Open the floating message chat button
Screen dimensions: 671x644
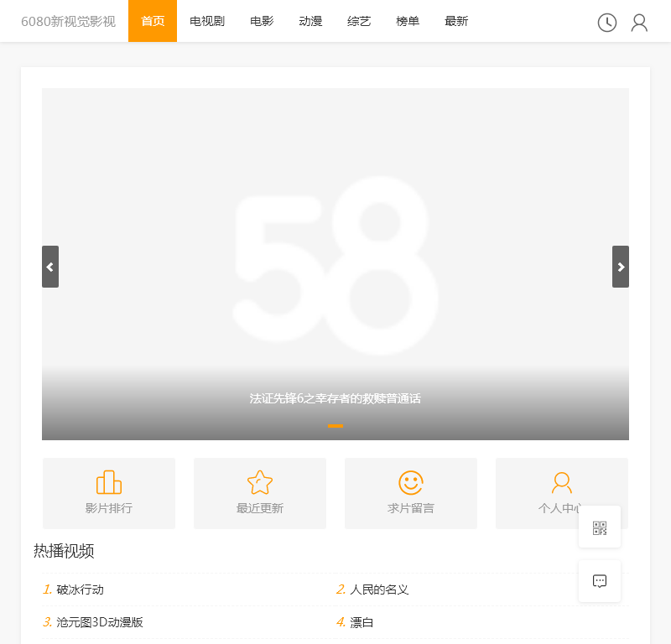coord(600,581)
